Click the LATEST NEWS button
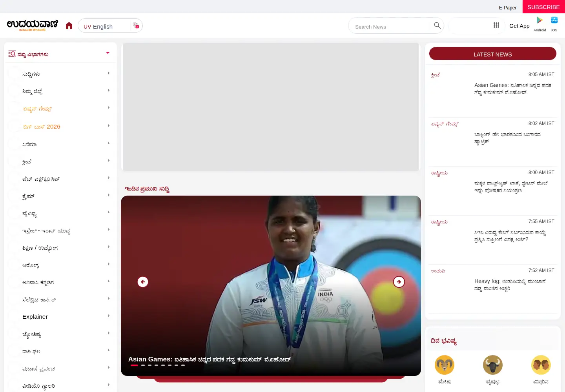 click(493, 54)
